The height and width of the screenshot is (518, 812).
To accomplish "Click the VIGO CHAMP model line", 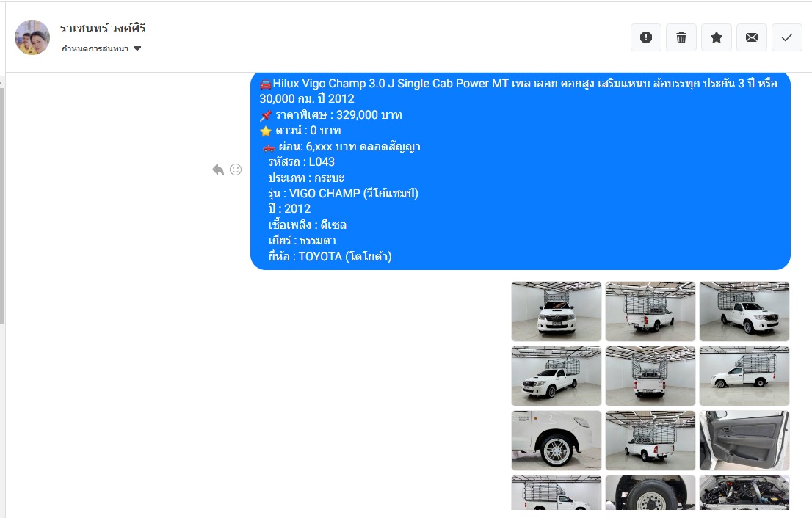I will click(x=343, y=194).
